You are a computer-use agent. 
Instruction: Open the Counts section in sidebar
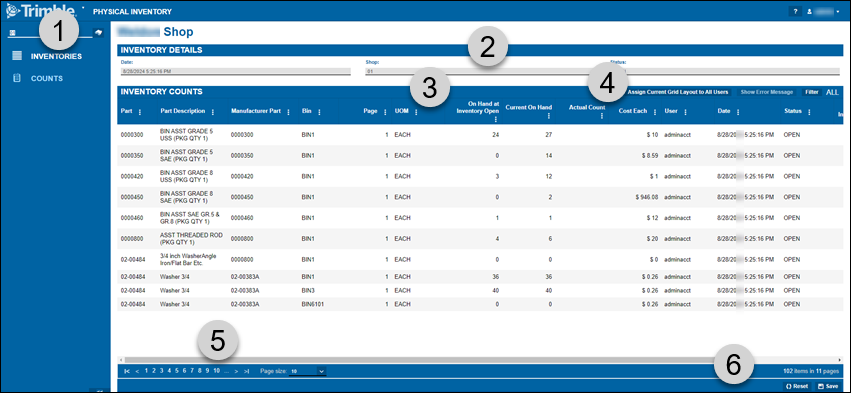click(47, 78)
